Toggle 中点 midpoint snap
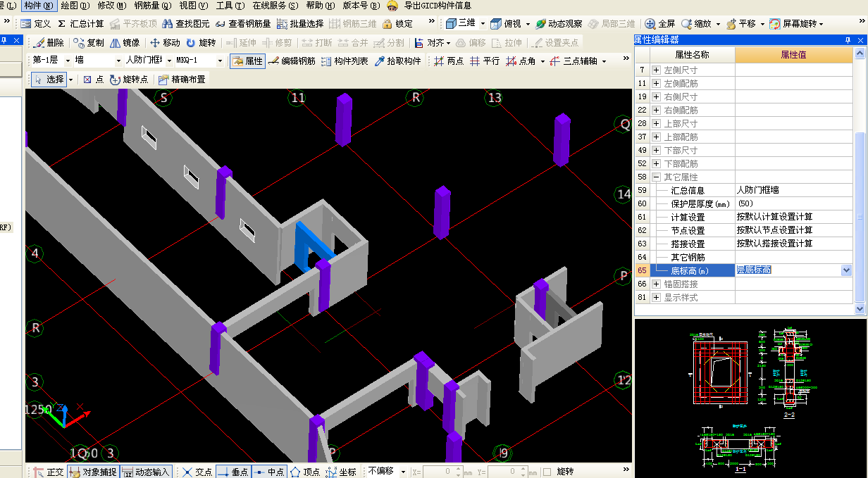 (x=268, y=472)
